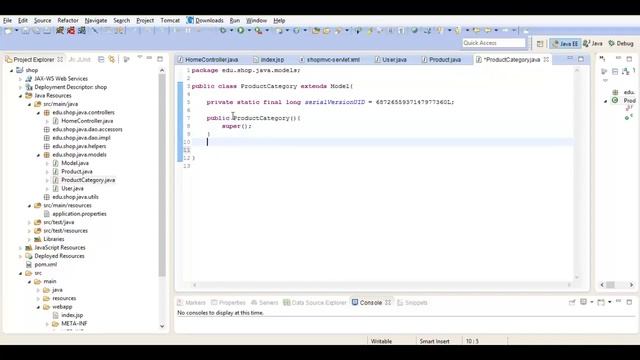Image resolution: width=640 pixels, height=360 pixels.
Task: Click the Debug bug icon in toolbar
Action: pos(223,30)
